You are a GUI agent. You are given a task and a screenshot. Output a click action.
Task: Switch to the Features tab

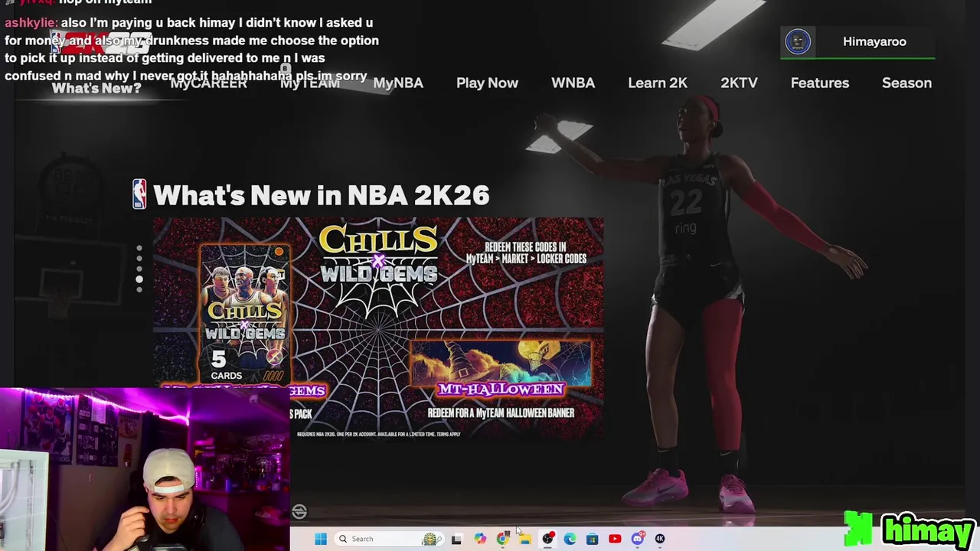820,83
